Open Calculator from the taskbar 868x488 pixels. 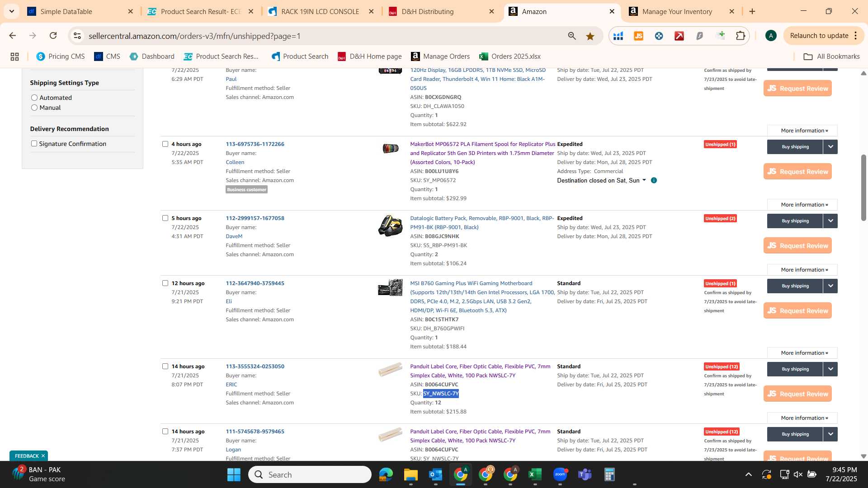609,474
